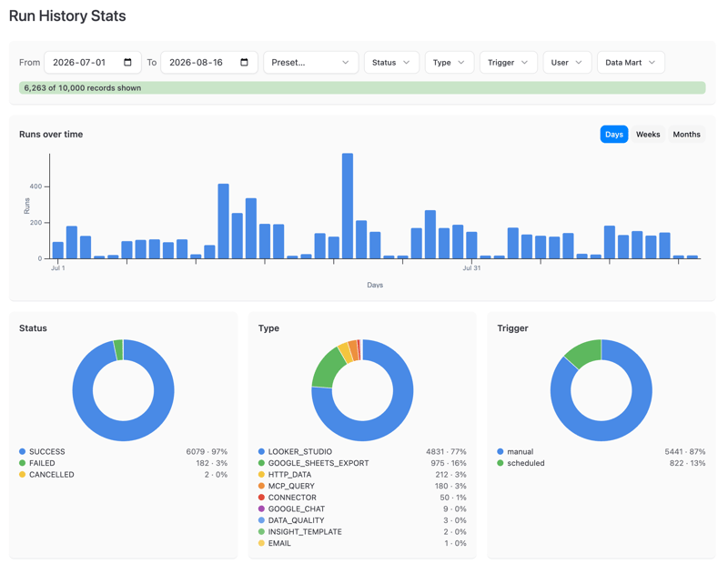Click scheduled legend color dot
The width and height of the screenshot is (728, 564).
[x=500, y=463]
